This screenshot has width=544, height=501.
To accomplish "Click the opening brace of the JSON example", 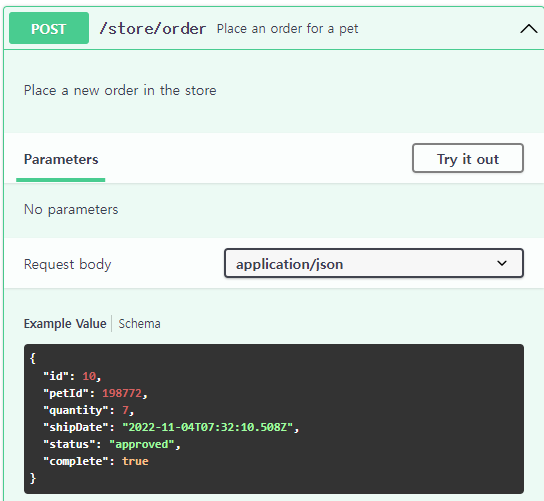I will pos(33,358).
